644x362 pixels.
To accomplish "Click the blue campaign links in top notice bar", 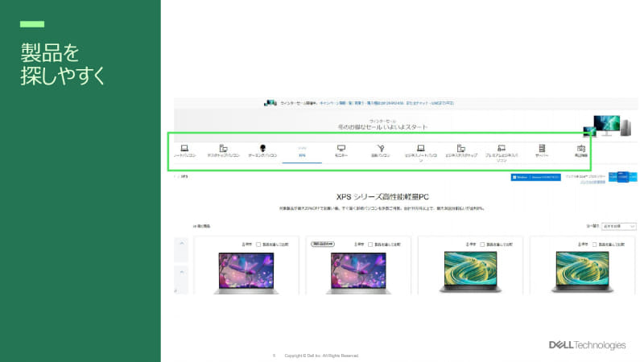I will point(386,103).
